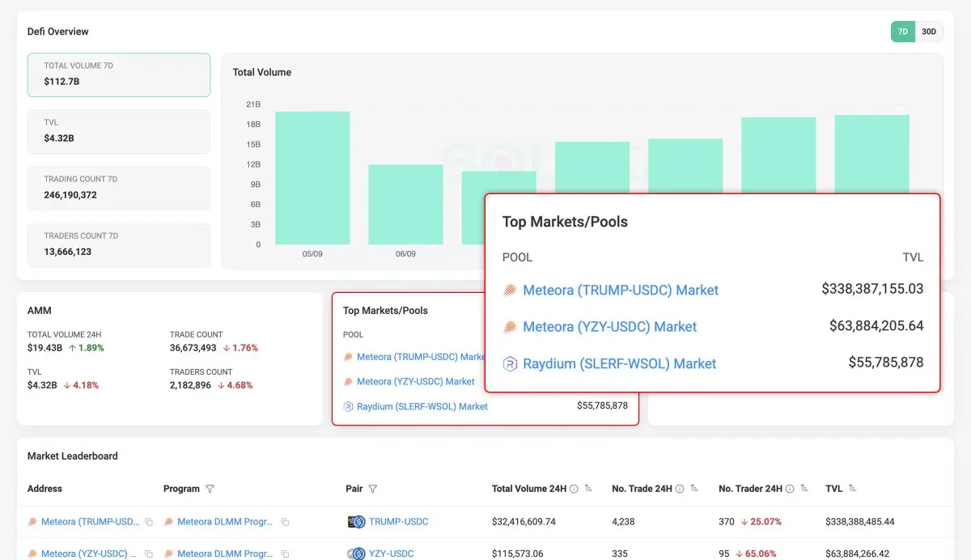Open the filter icon beside the Program column
The height and width of the screenshot is (560, 971).
click(x=210, y=489)
